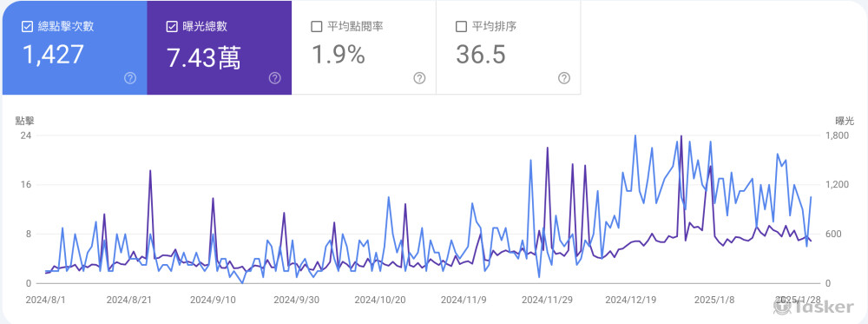Open help icon on 總點擊次數 card

[130, 78]
